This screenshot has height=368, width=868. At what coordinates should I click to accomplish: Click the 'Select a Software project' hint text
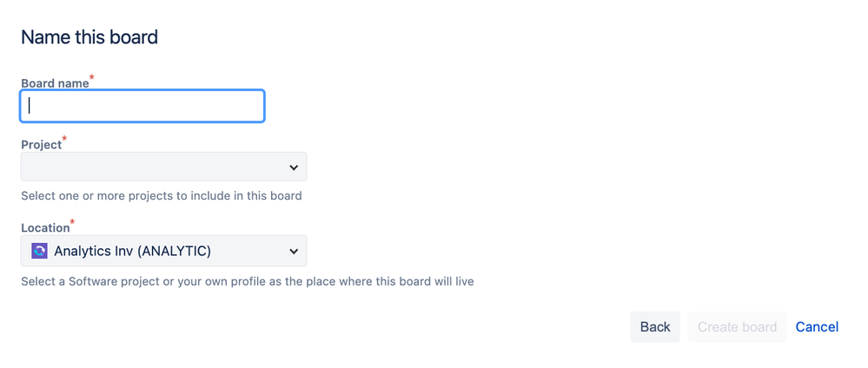click(248, 281)
